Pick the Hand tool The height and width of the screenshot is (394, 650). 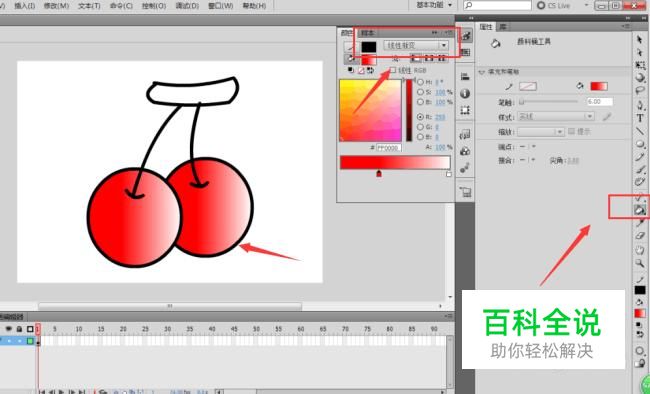click(x=640, y=250)
